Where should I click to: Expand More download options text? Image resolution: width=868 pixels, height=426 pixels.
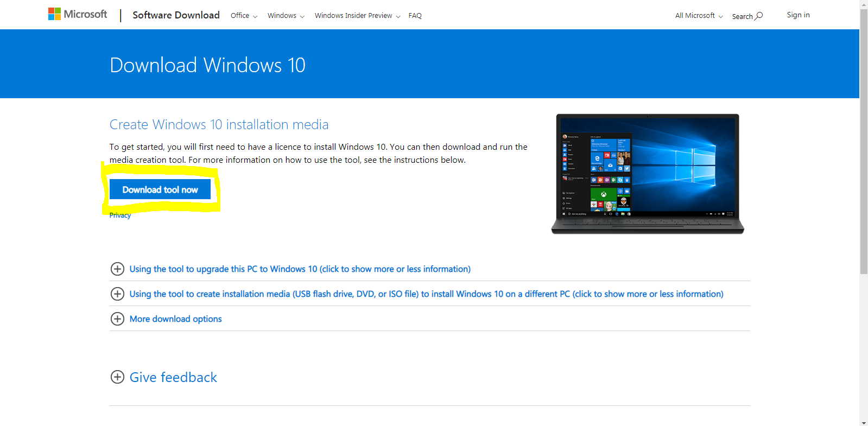point(175,319)
